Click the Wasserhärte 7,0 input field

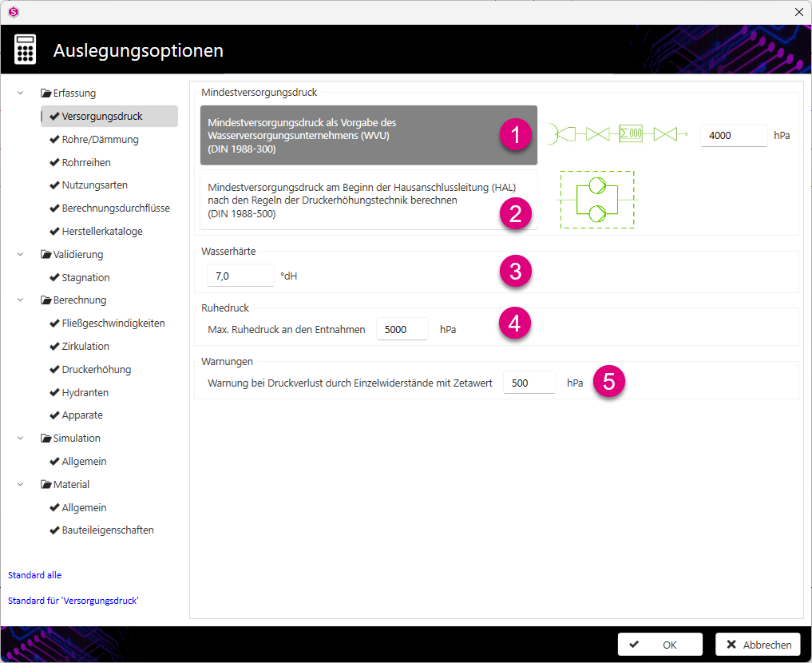pos(240,276)
